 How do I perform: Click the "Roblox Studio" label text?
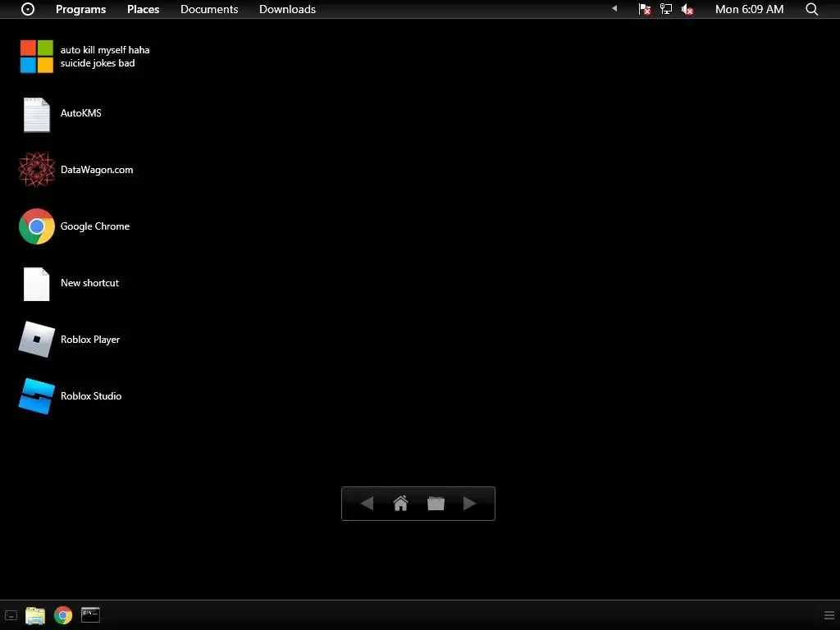click(91, 396)
